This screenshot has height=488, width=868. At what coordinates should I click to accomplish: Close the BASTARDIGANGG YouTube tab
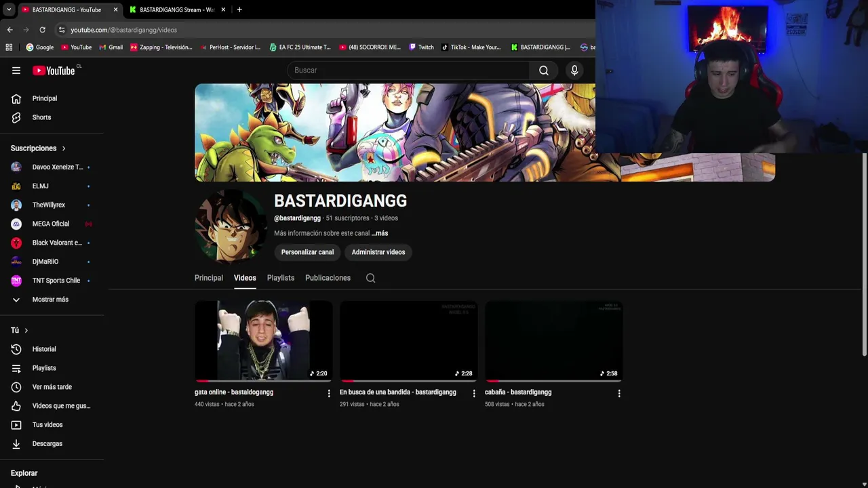115,9
